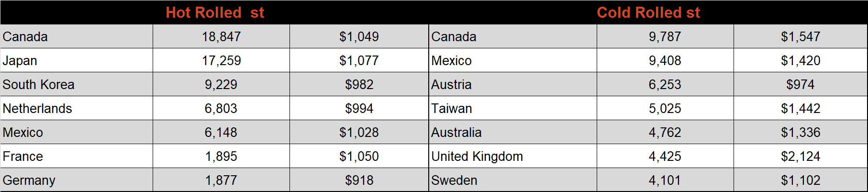
Task: Select the Australia row label
Action: (513, 132)
